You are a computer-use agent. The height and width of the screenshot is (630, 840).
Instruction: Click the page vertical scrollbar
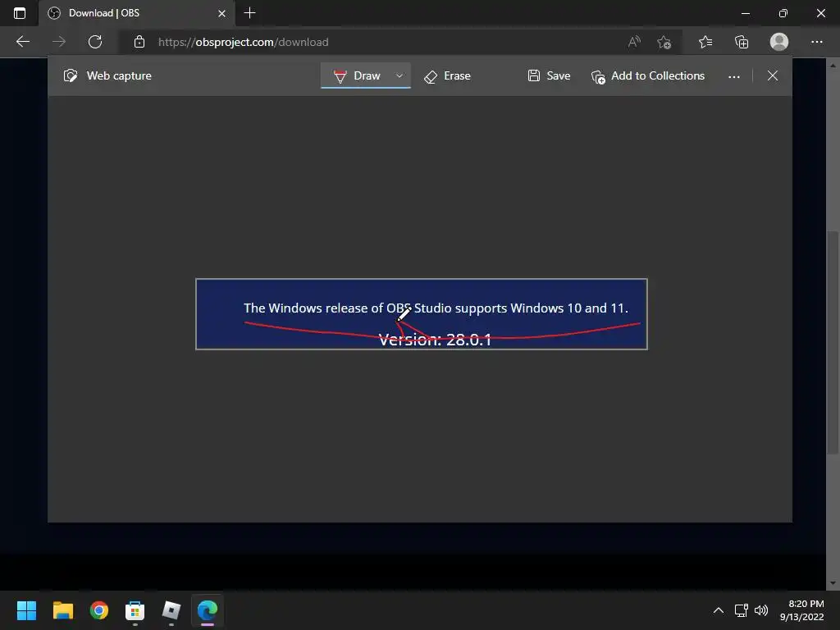[x=832, y=343]
